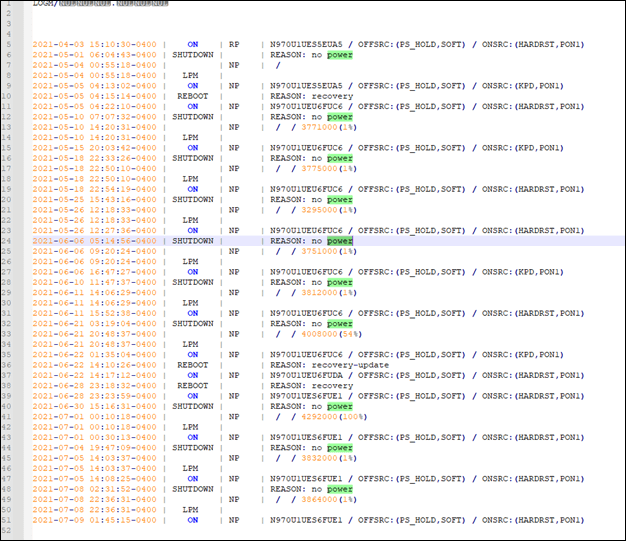Click REBOOT on the 2021-05-05 04:15:14 row
The image size is (626, 541).
click(x=193, y=96)
